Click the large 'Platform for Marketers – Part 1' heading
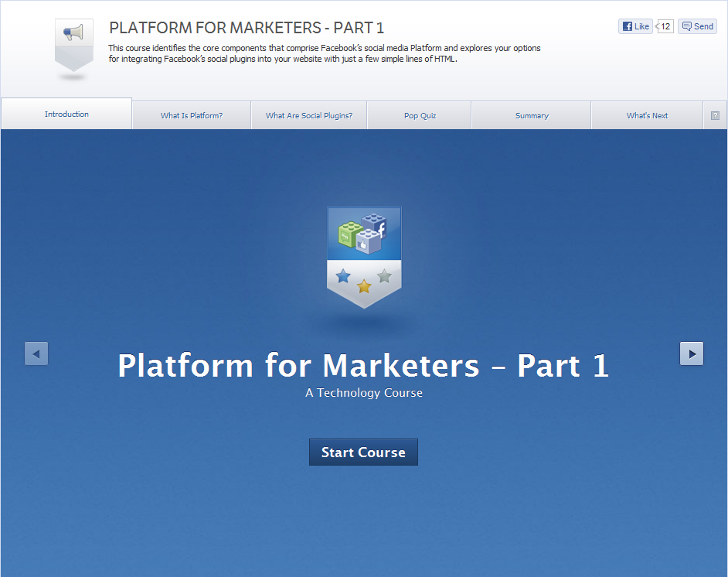728x577 pixels. point(363,365)
